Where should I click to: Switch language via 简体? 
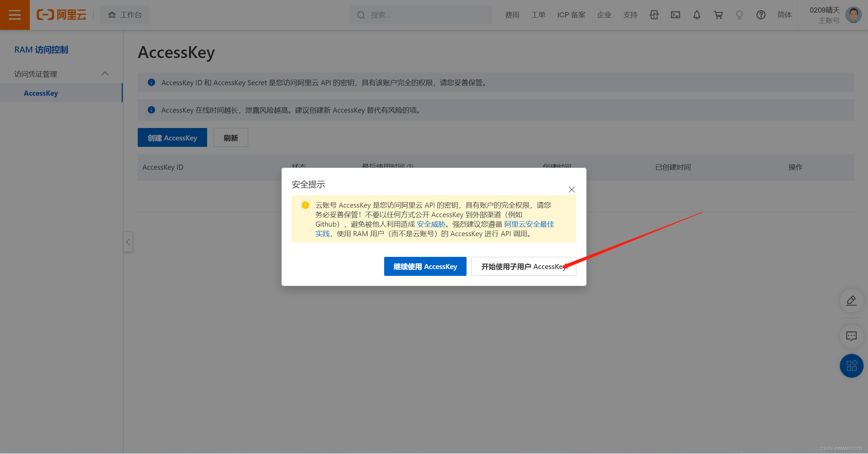[785, 15]
